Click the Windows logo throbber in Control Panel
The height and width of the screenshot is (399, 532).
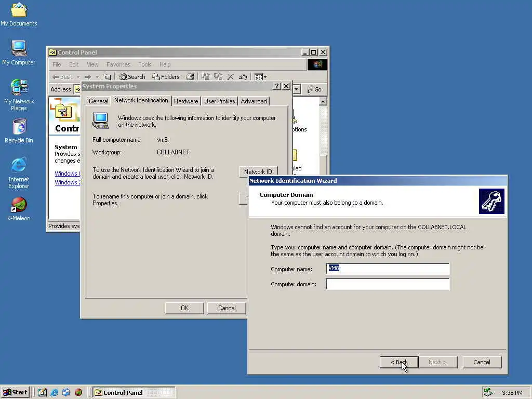[317, 64]
